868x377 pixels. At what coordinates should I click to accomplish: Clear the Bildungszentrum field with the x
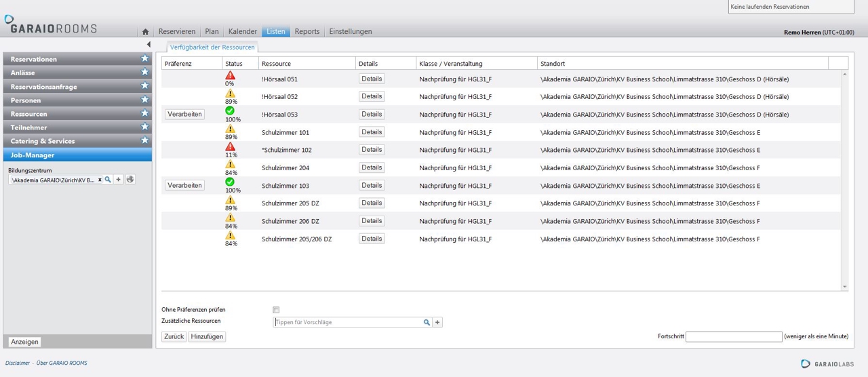click(100, 180)
